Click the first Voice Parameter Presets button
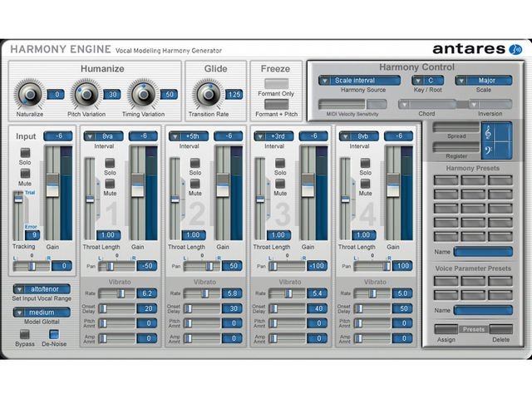This screenshot has height=399, width=532. [446, 281]
